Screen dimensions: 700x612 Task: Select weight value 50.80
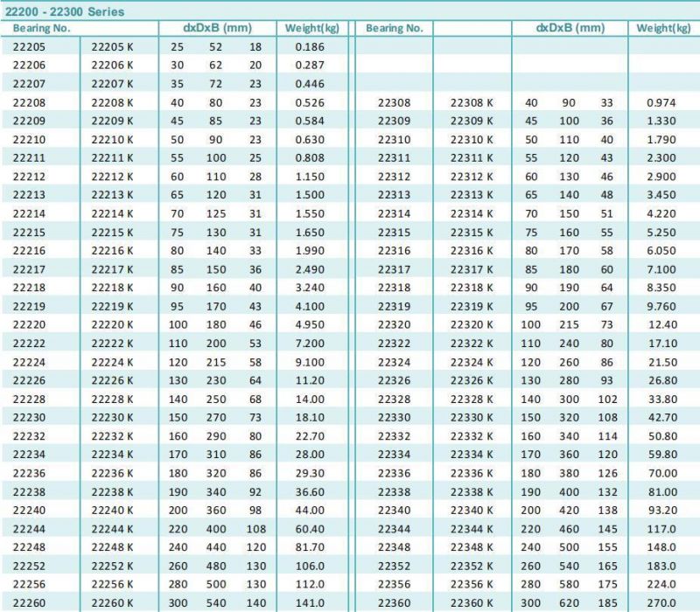663,436
